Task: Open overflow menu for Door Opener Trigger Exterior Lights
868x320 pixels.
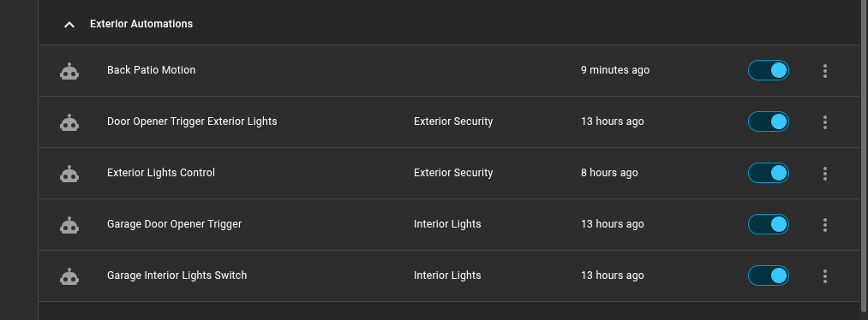Action: (x=825, y=122)
